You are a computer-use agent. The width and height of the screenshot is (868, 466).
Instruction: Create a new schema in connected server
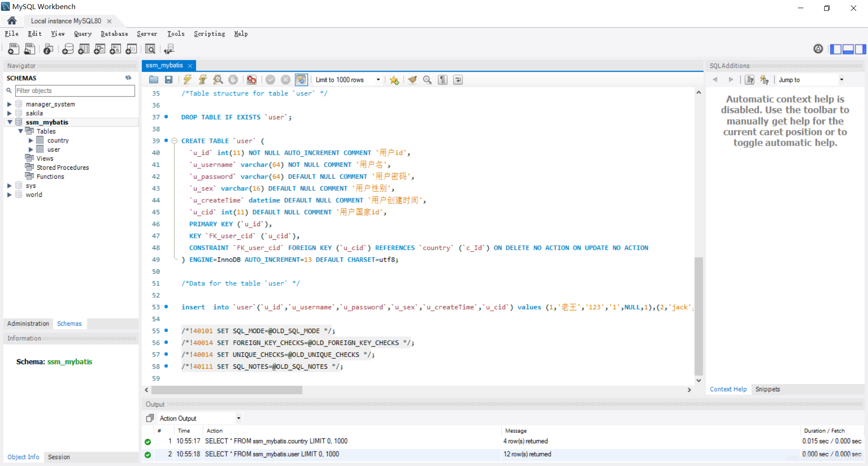click(x=68, y=49)
